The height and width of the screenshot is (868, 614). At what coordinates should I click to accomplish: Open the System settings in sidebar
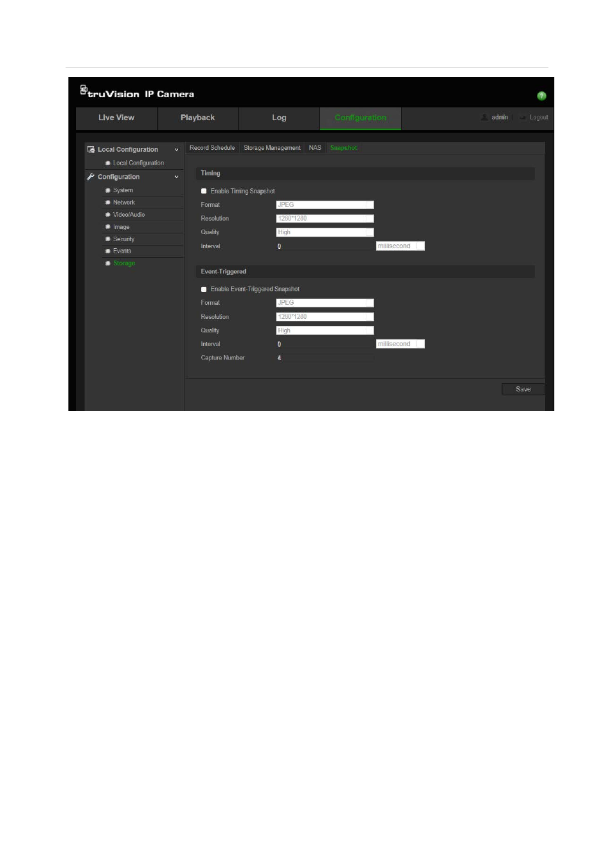(x=123, y=190)
